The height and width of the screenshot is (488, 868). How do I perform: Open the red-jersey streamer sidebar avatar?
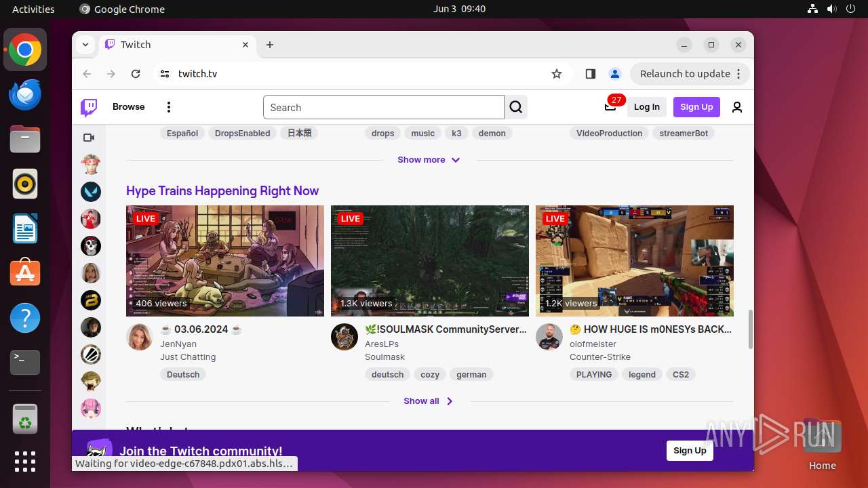(91, 219)
